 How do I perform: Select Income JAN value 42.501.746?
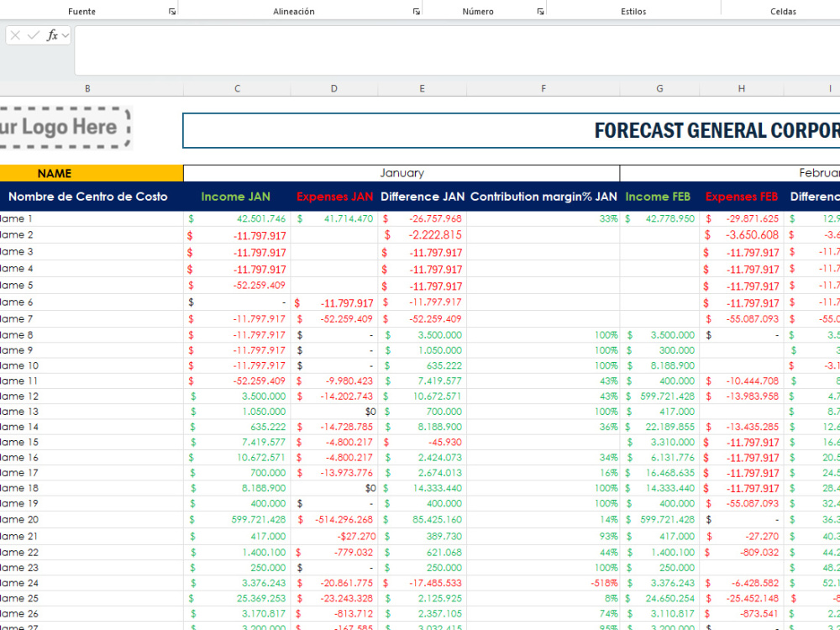tap(238, 218)
